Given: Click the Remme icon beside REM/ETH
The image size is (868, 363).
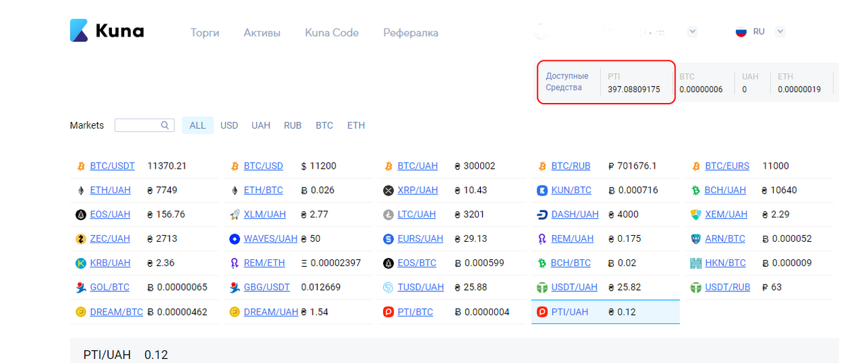Looking at the screenshot, I should 235,263.
